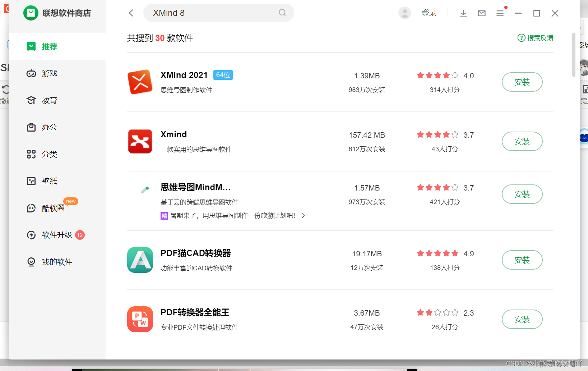
Task: Click the 游戏 gamepad icon
Action: point(31,73)
